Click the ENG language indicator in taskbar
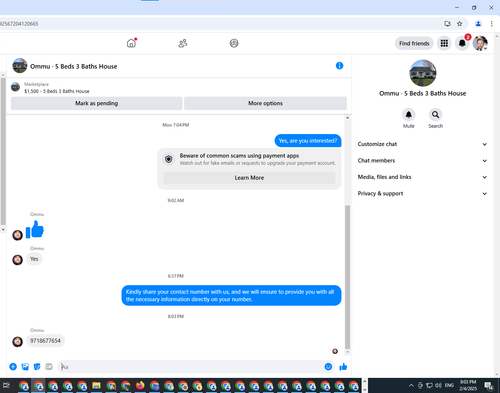The height and width of the screenshot is (393, 500). pyautogui.click(x=449, y=385)
